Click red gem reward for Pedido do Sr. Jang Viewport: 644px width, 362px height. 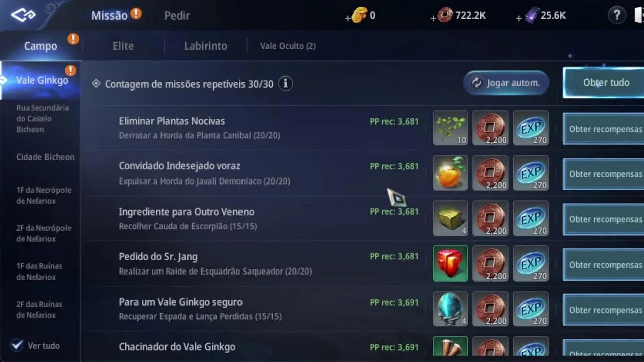click(x=450, y=263)
